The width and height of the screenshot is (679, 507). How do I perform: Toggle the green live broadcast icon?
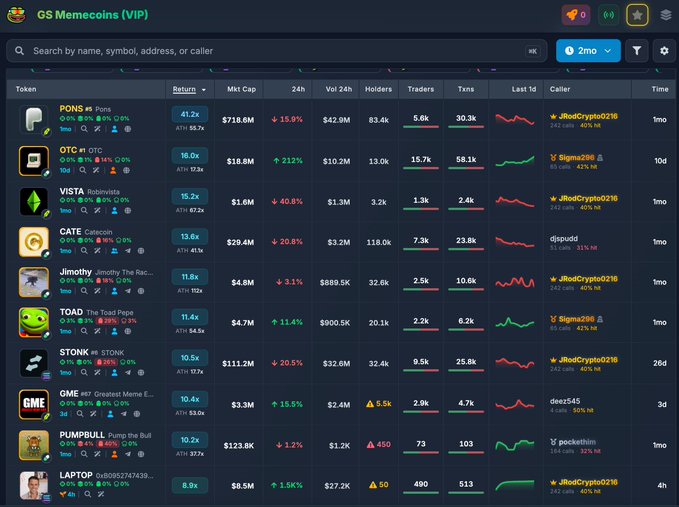pos(608,15)
